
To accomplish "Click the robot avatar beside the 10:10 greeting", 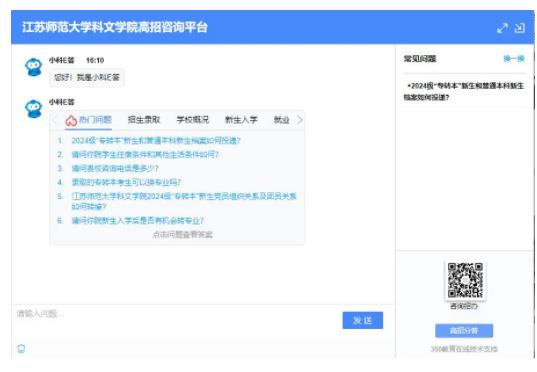I will point(34,67).
